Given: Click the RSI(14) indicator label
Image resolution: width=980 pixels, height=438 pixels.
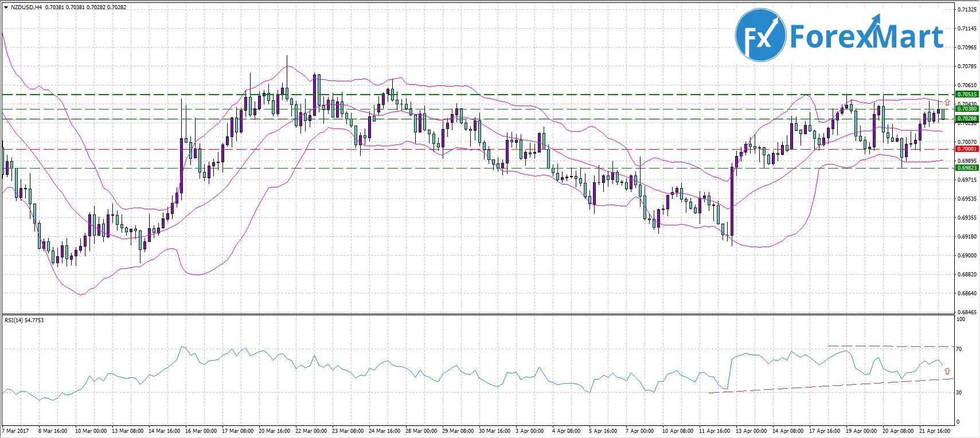Looking at the screenshot, I should (15, 320).
